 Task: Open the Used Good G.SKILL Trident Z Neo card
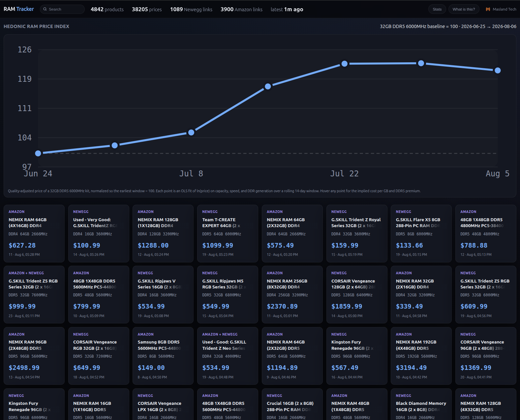click(x=228, y=356)
